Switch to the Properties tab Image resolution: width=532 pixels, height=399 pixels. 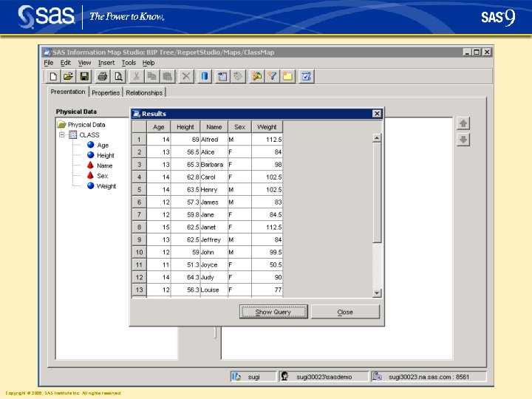106,92
